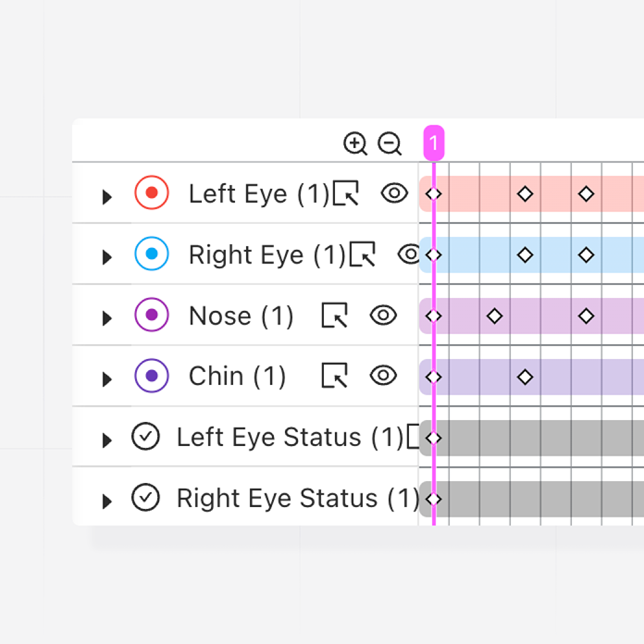Click the Nose selection arrow icon
The image size is (644, 644).
point(334,316)
